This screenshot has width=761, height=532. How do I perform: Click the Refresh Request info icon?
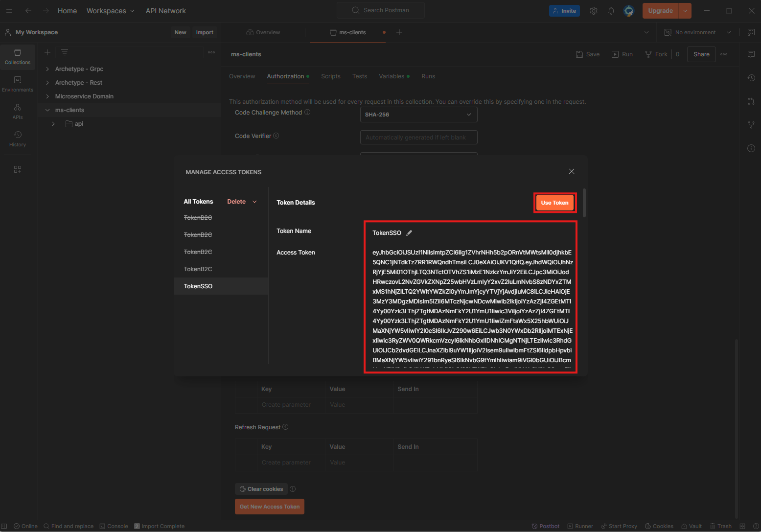[285, 427]
